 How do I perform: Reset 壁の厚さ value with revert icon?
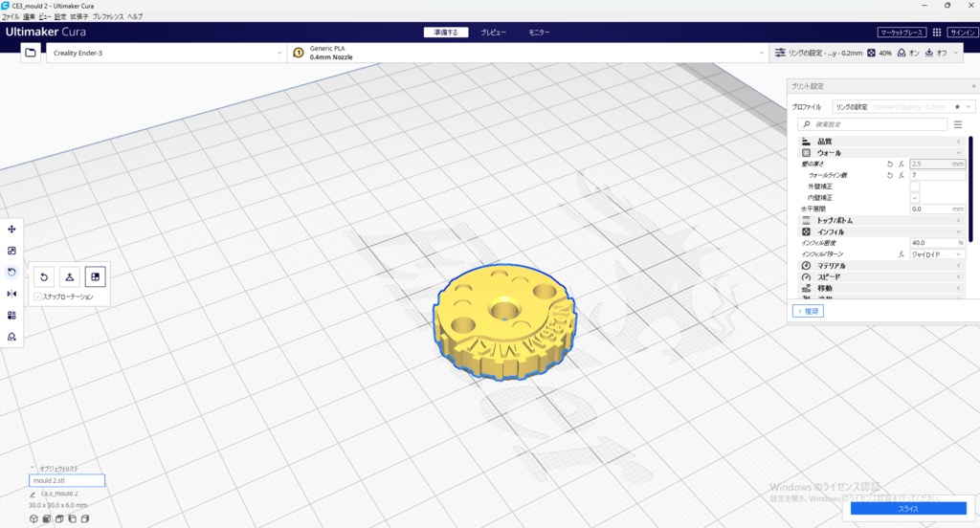(889, 165)
